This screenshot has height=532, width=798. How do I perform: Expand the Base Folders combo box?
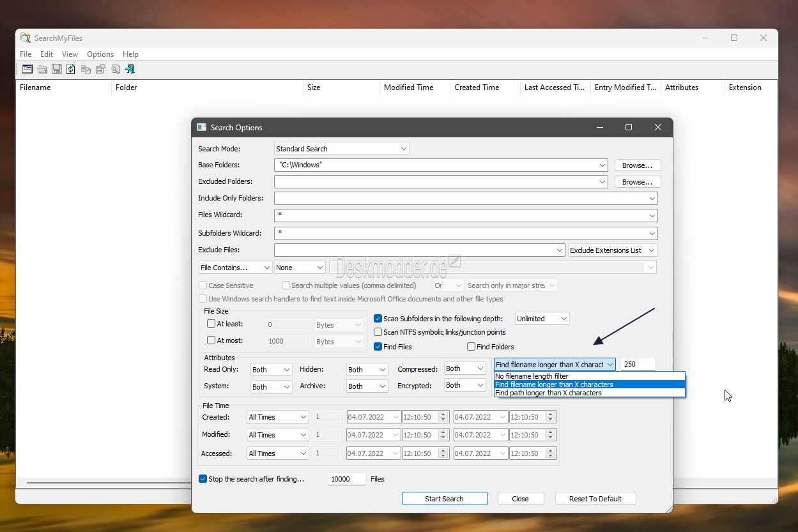tap(602, 165)
